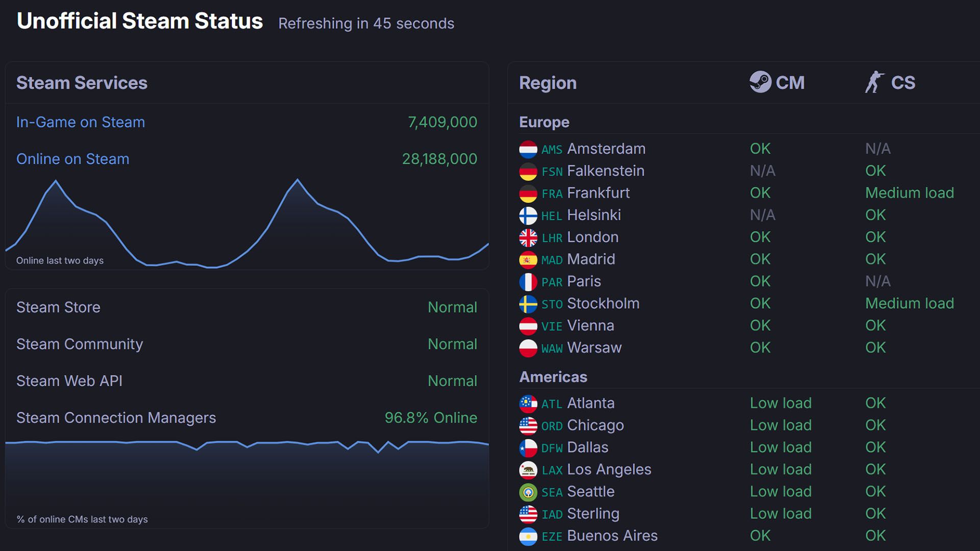Open the In-Game on Steam link
The image size is (980, 551).
point(81,122)
